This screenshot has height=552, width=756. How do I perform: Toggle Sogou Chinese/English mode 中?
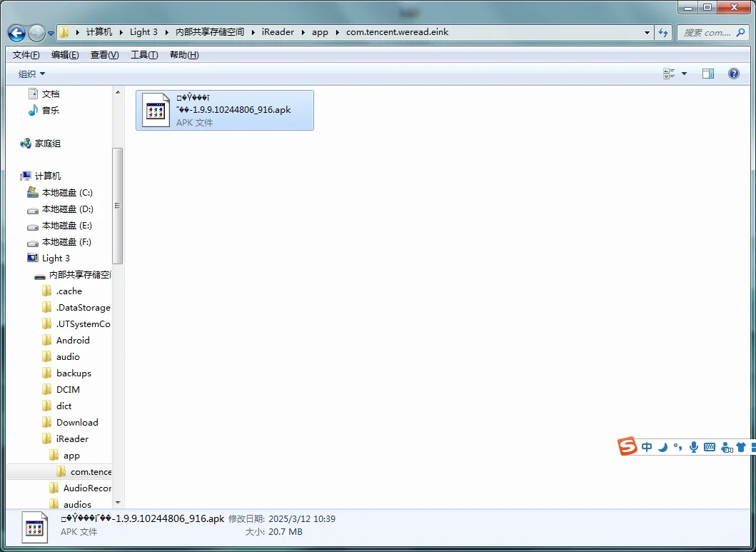pyautogui.click(x=647, y=447)
